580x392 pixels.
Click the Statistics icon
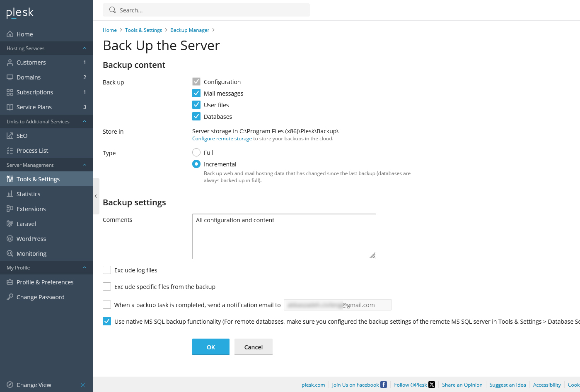pyautogui.click(x=9, y=194)
